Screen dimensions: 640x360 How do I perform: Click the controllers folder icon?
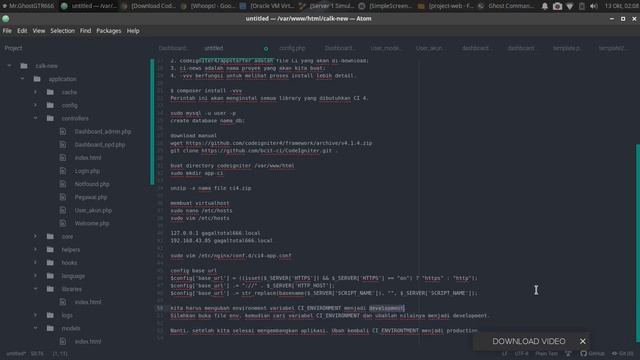pos(50,118)
